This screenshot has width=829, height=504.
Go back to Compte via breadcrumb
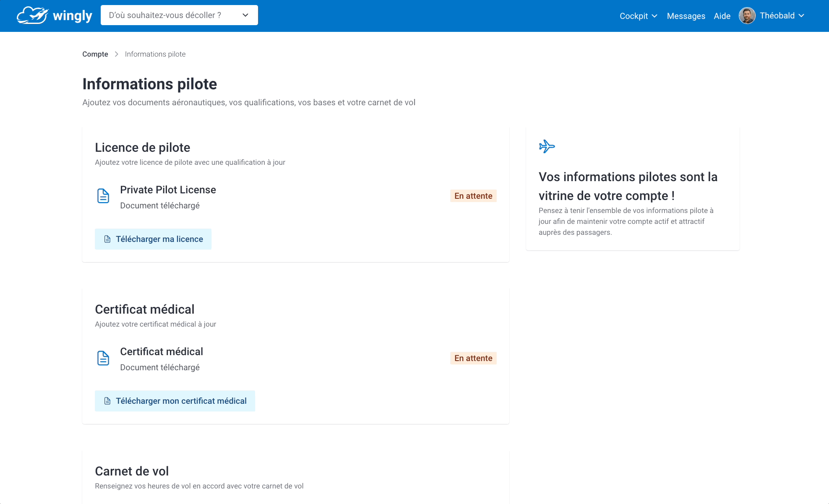point(95,54)
